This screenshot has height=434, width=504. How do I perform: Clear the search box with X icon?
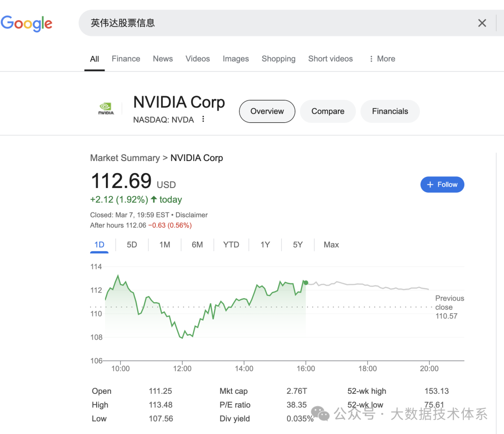[482, 23]
